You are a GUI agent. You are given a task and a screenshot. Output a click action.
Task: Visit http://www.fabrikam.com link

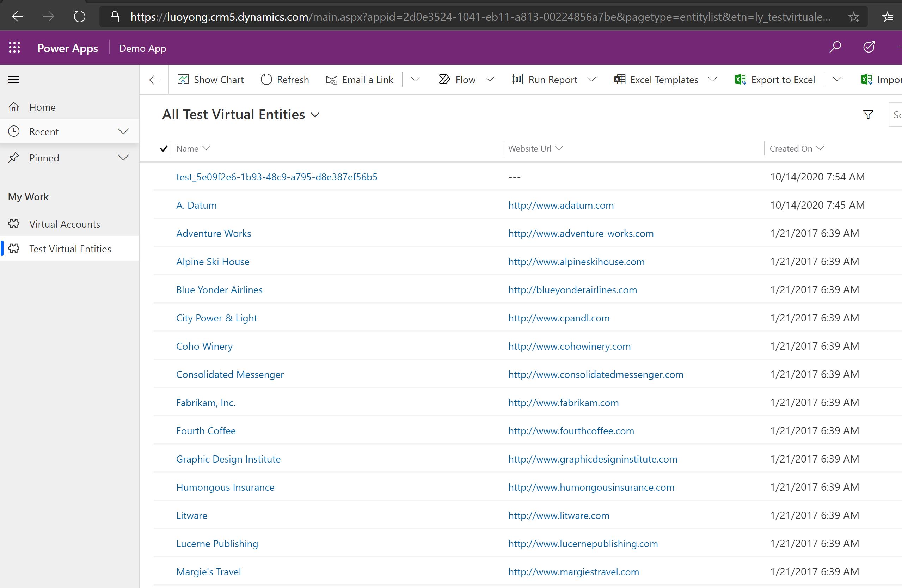pyautogui.click(x=563, y=403)
